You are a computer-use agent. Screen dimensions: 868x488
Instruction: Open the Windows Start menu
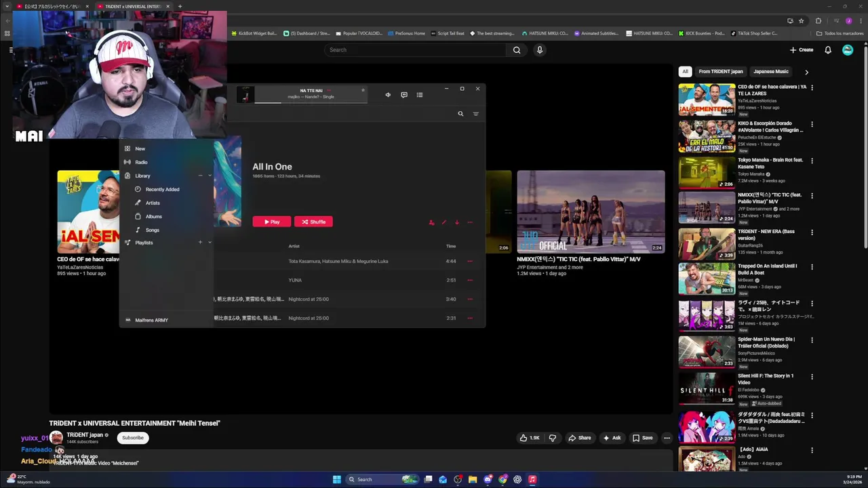337,479
